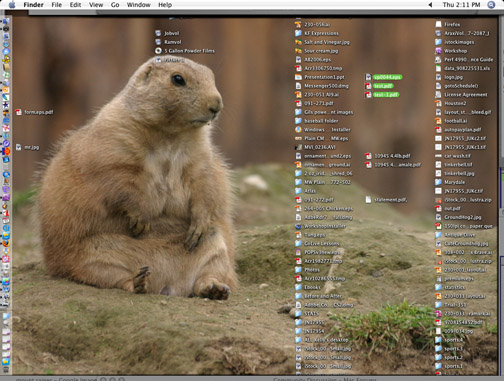This screenshot has height=381, width=504.
Task: Select the Before and After folder
Action: coord(298,296)
